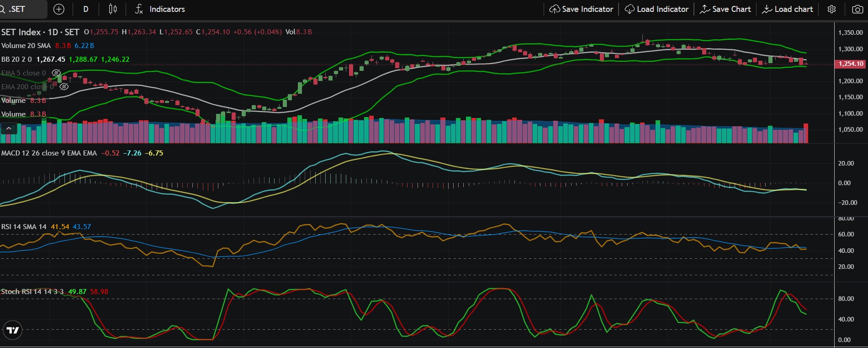Viewport: 868px width, 348px height.
Task: Show the hidden EMA 200 indicator via its eye icon
Action: click(x=64, y=87)
